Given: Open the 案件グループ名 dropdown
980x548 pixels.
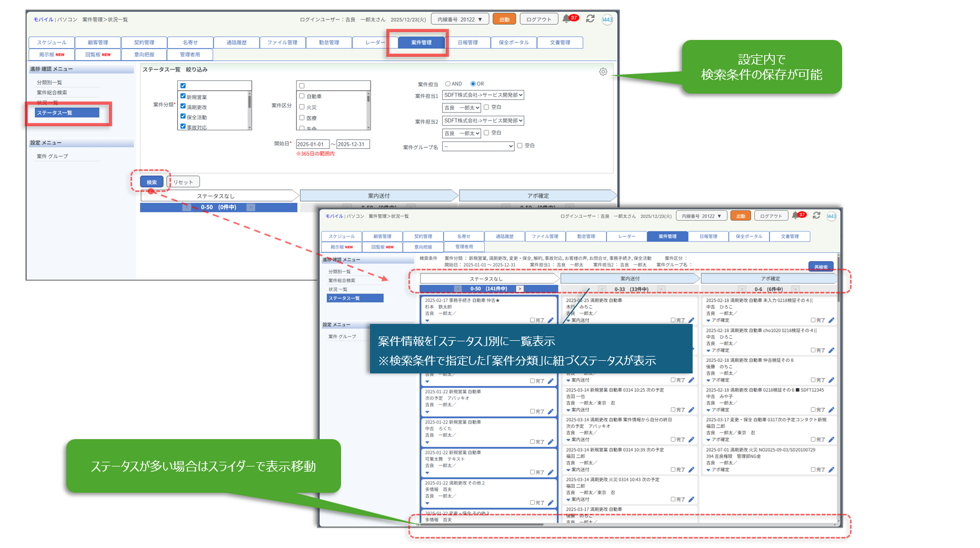Looking at the screenshot, I should pos(478,147).
